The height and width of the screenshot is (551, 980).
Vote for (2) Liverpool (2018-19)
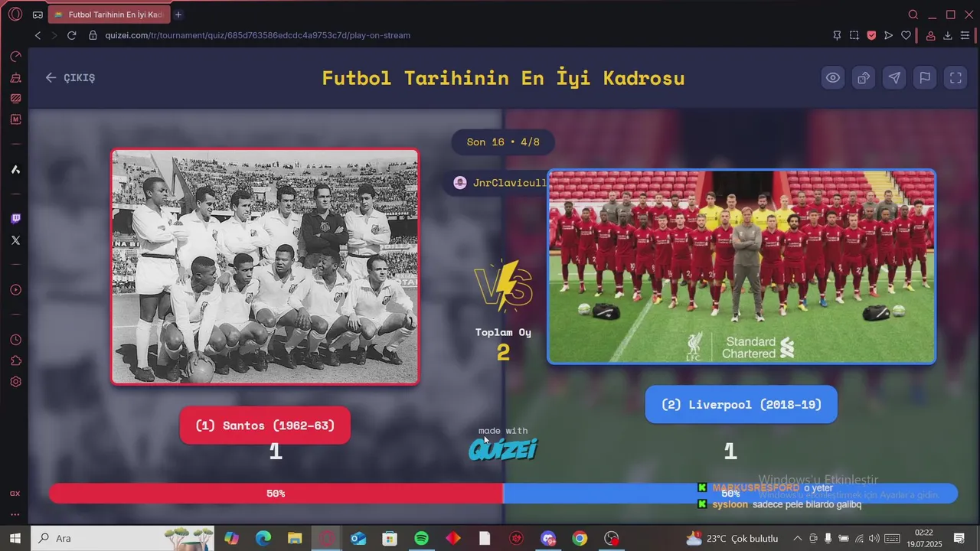point(741,405)
